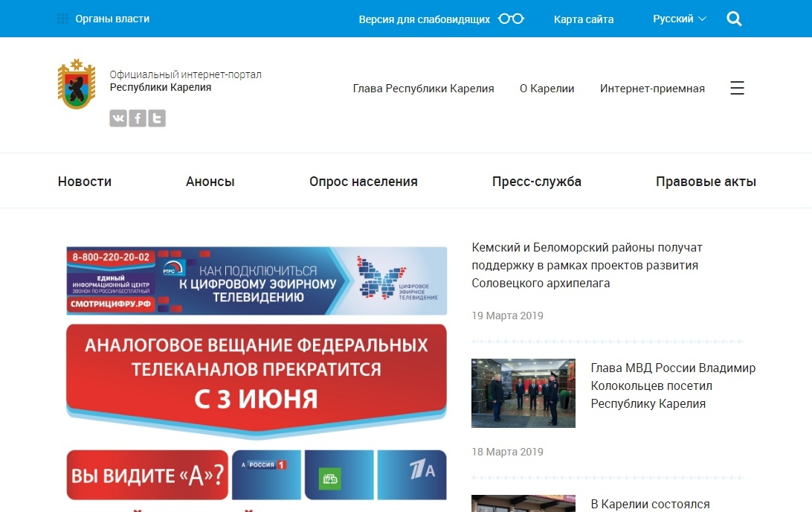Viewport: 812px width, 512px height.
Task: Open the hamburger menu icon
Action: pyautogui.click(x=737, y=88)
